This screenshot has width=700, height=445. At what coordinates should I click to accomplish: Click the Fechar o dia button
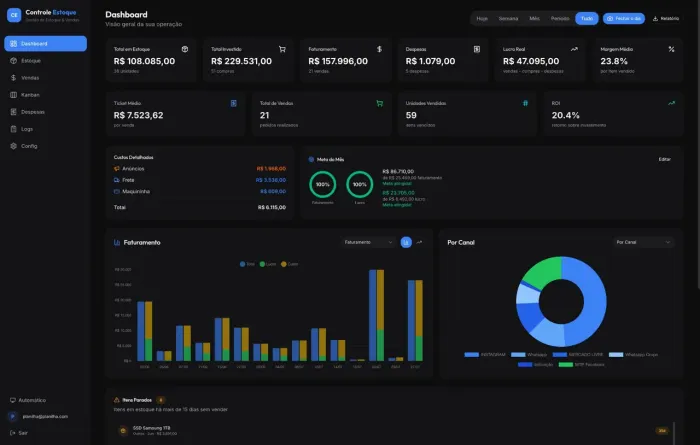pos(624,19)
